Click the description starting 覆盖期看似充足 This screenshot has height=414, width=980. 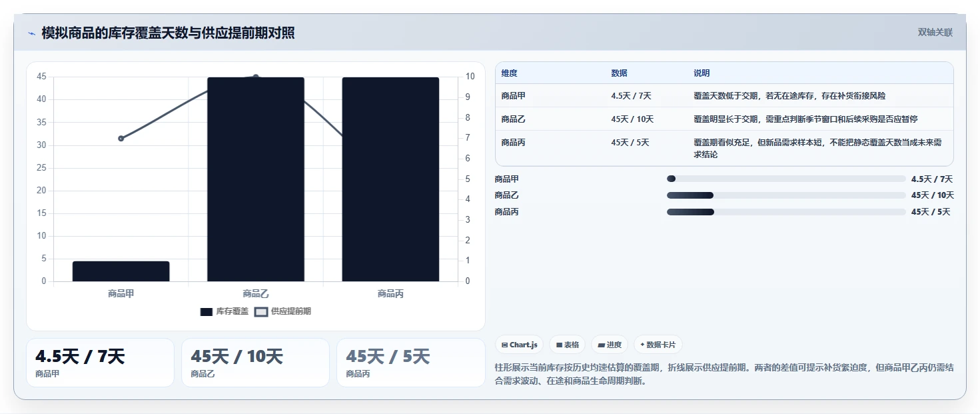[x=817, y=149]
